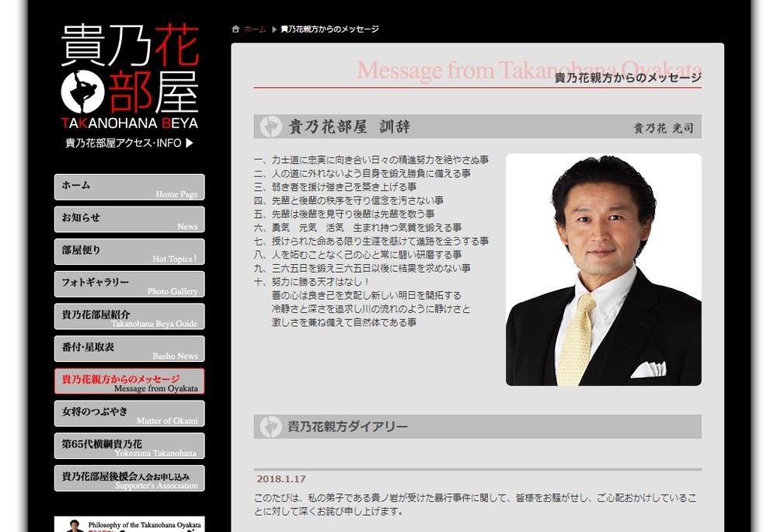Select the Message from Oyakata nav entry
The width and height of the screenshot is (777, 532).
tap(129, 381)
